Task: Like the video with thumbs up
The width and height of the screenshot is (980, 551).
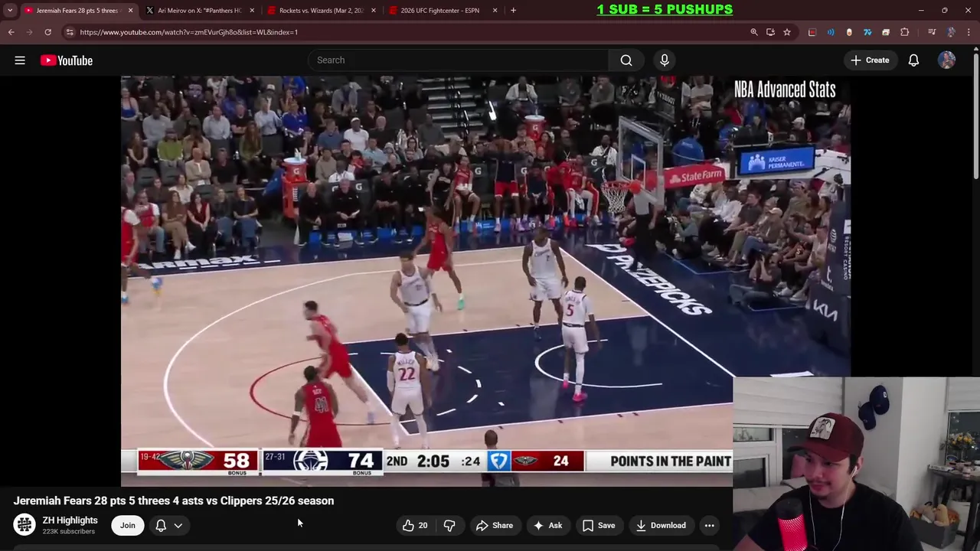Action: tap(415, 526)
